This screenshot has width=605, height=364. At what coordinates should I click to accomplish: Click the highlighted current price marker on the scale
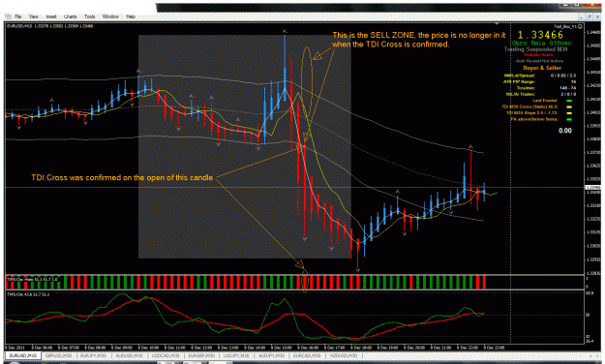click(x=592, y=187)
